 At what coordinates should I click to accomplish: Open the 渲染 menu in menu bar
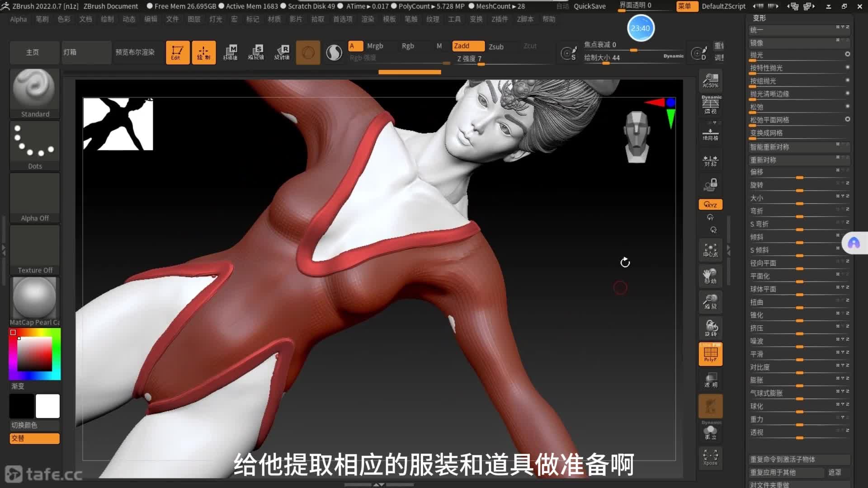[368, 19]
